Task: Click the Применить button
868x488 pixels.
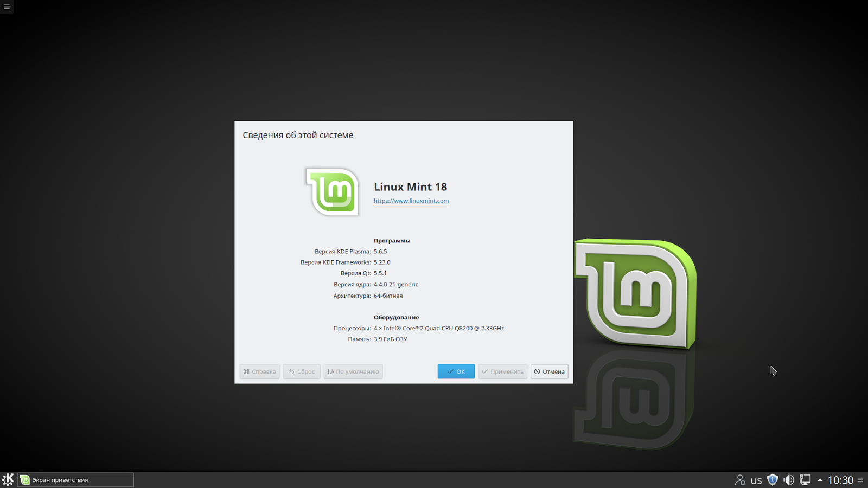Action: (502, 371)
